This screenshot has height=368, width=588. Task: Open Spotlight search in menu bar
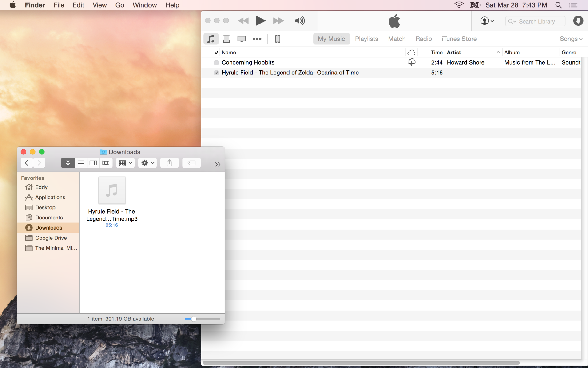558,5
